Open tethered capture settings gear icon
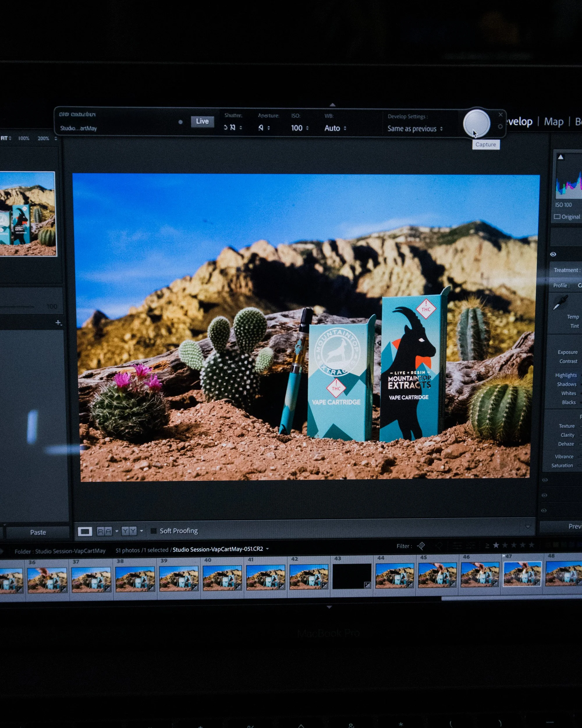The height and width of the screenshot is (728, 582). [x=500, y=126]
